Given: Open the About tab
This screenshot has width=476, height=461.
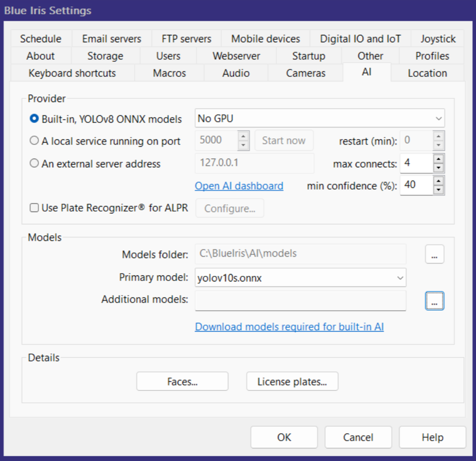Looking at the screenshot, I should pyautogui.click(x=41, y=56).
